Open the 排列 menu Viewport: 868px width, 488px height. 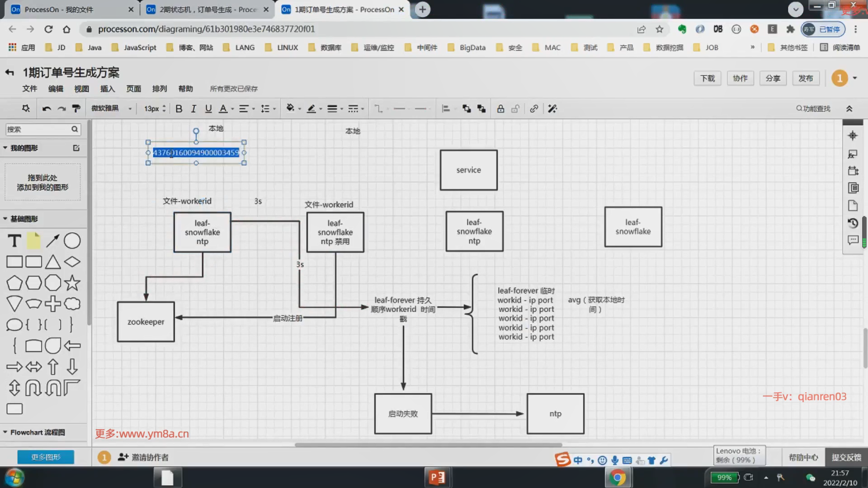[159, 89]
